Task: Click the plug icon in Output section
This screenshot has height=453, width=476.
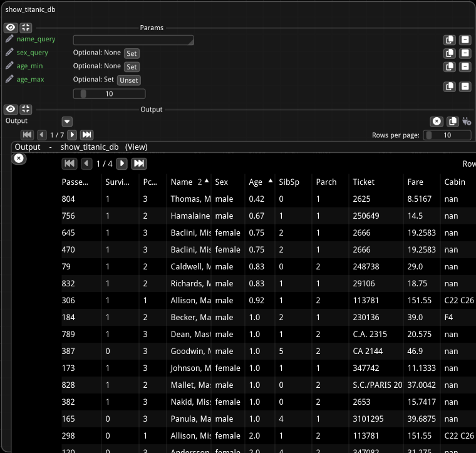Action: (466, 122)
